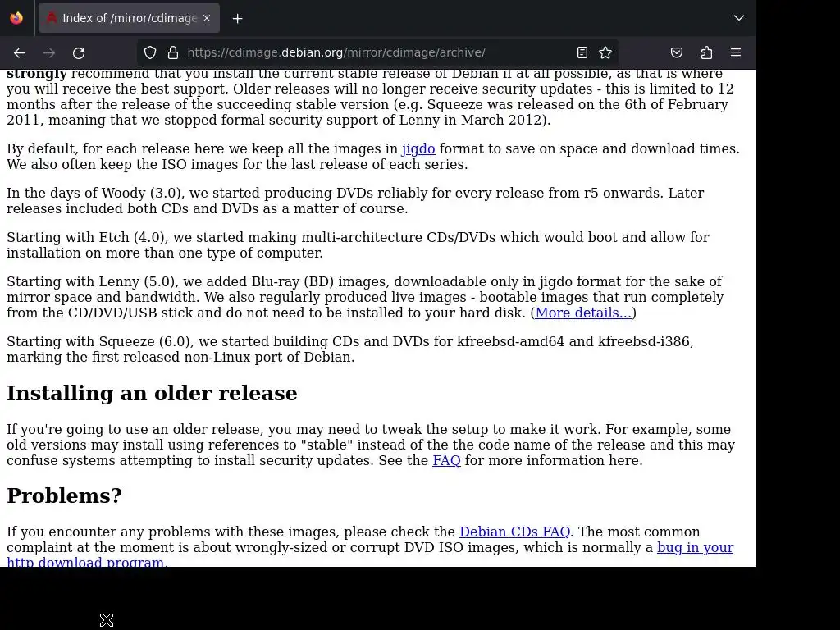Click the forward navigation arrow
The width and height of the screenshot is (840, 630).
pos(49,53)
